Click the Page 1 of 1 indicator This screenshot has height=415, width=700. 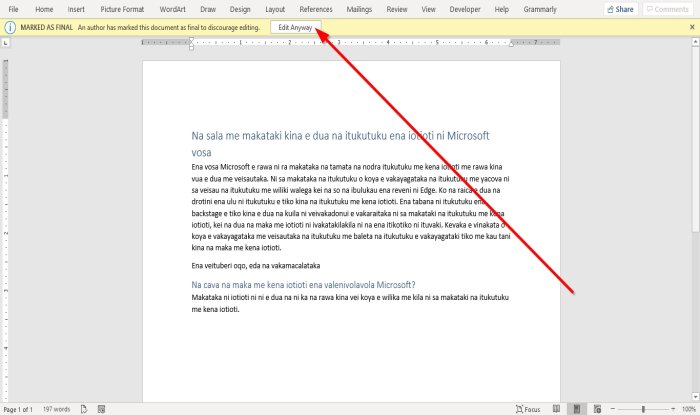(18, 409)
